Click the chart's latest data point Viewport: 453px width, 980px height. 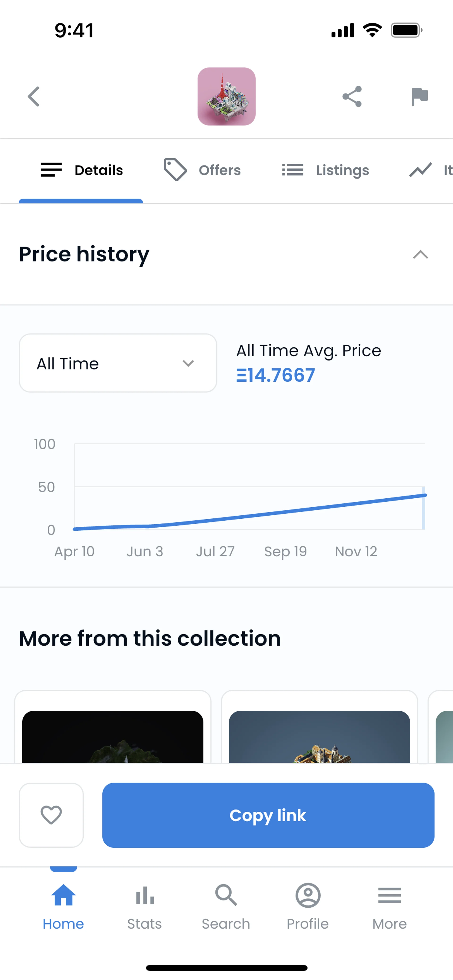pos(424,495)
